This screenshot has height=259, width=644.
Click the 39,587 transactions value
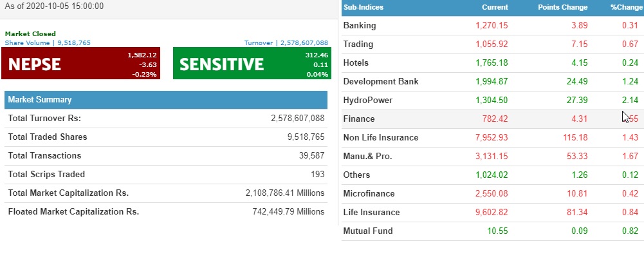click(312, 155)
